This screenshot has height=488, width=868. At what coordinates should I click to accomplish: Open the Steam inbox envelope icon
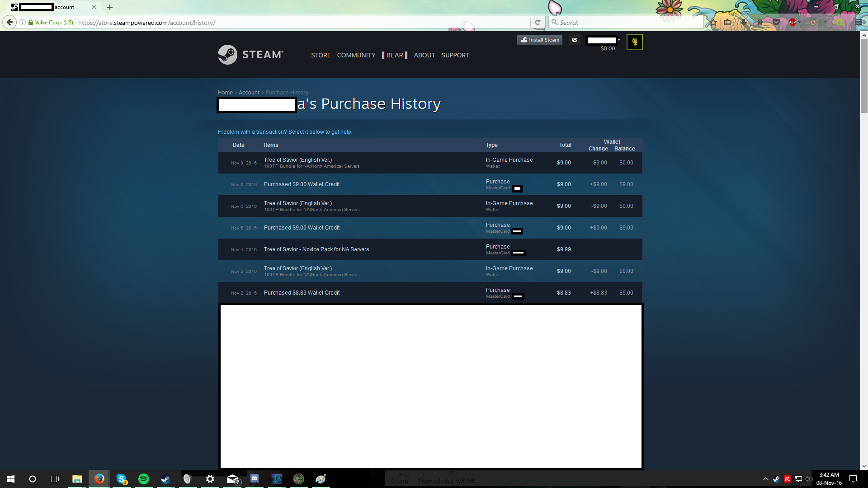click(575, 40)
